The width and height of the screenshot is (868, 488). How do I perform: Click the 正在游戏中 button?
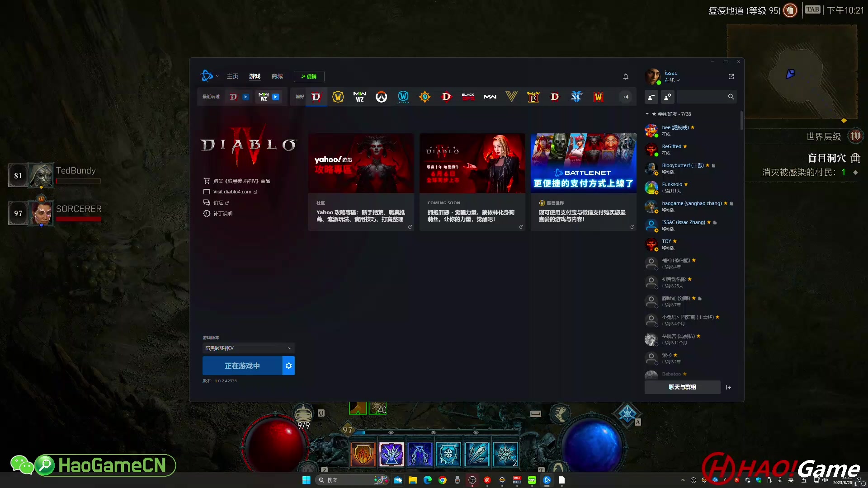coord(242,366)
